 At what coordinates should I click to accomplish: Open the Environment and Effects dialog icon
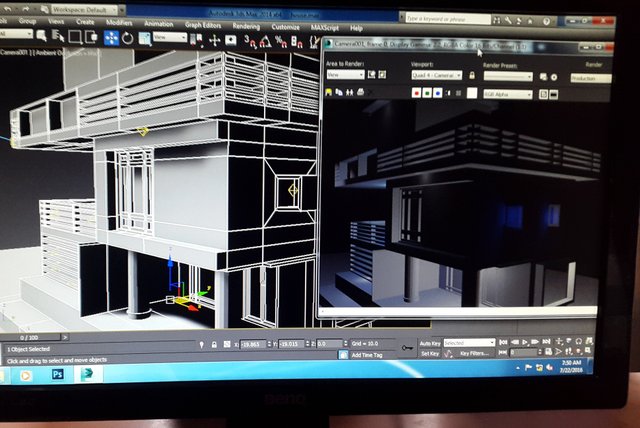[554, 77]
